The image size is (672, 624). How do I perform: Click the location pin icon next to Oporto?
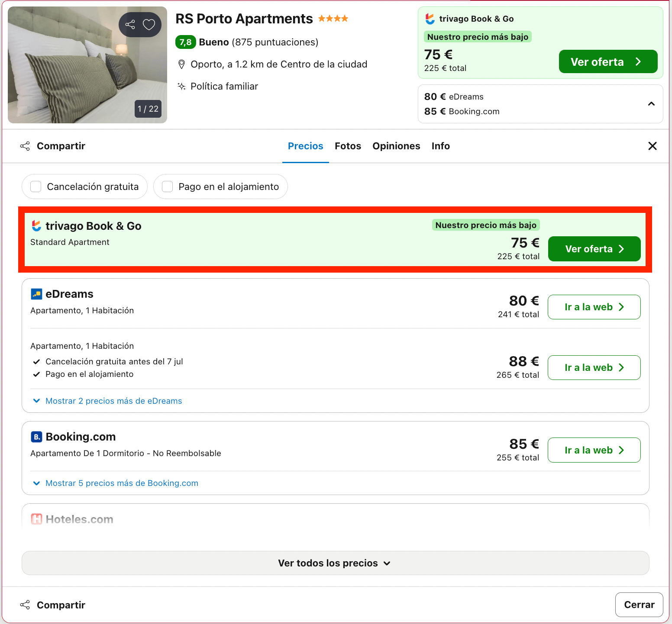tap(182, 64)
